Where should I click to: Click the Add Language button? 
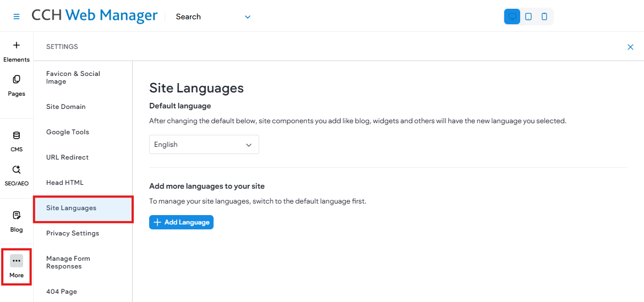click(x=181, y=222)
